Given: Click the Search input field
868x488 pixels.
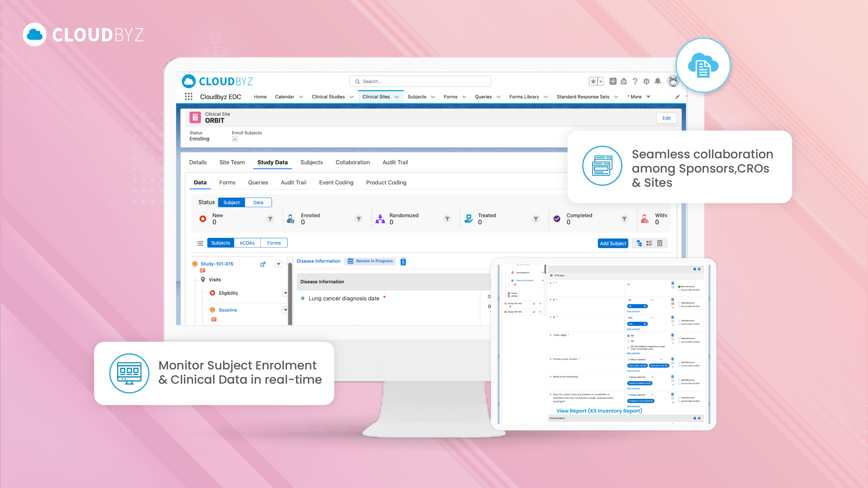Looking at the screenshot, I should point(420,82).
